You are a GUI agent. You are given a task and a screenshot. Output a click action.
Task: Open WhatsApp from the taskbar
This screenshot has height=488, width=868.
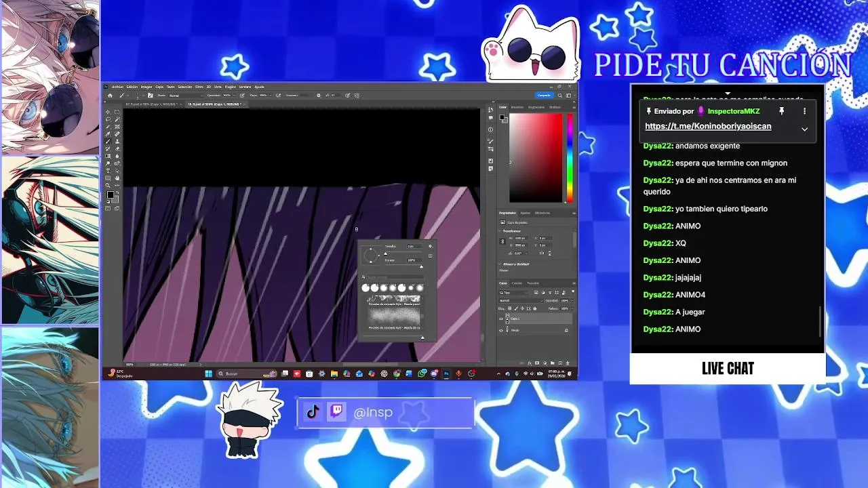coord(422,373)
